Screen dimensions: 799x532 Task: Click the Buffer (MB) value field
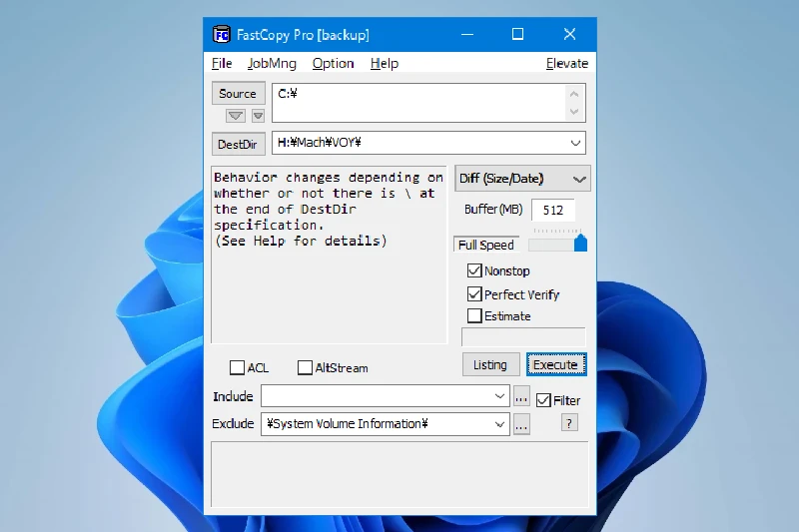coord(553,210)
